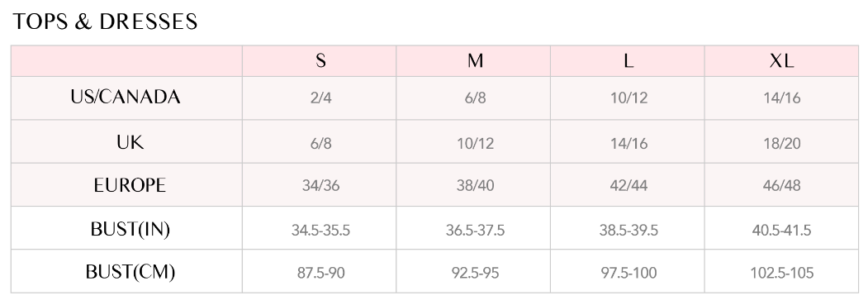Click the BUST(IN) row label
The image size is (868, 305).
[x=130, y=229]
